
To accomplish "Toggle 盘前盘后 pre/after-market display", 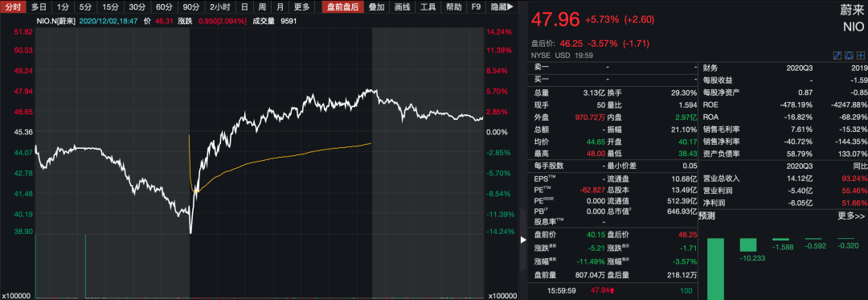I will 342,7.
